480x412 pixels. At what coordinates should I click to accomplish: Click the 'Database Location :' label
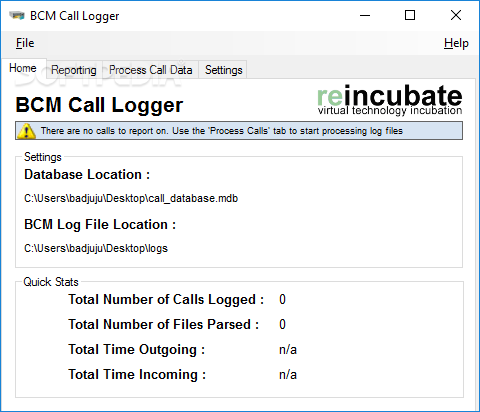tap(87, 174)
